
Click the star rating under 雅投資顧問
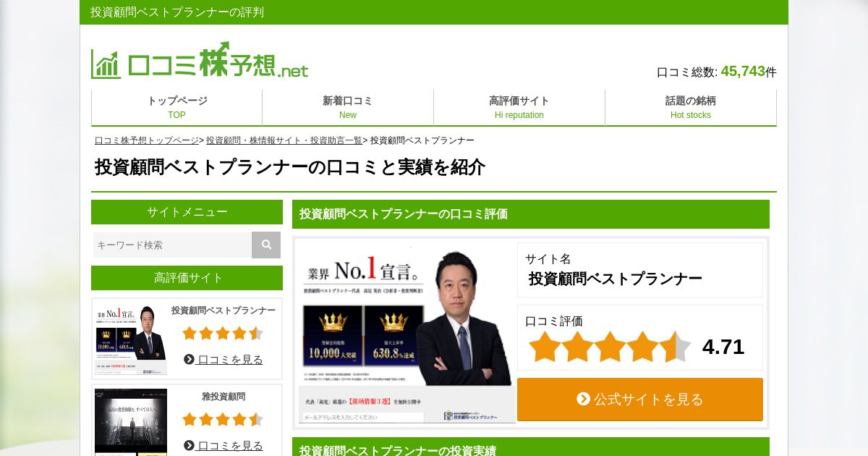pyautogui.click(x=223, y=419)
